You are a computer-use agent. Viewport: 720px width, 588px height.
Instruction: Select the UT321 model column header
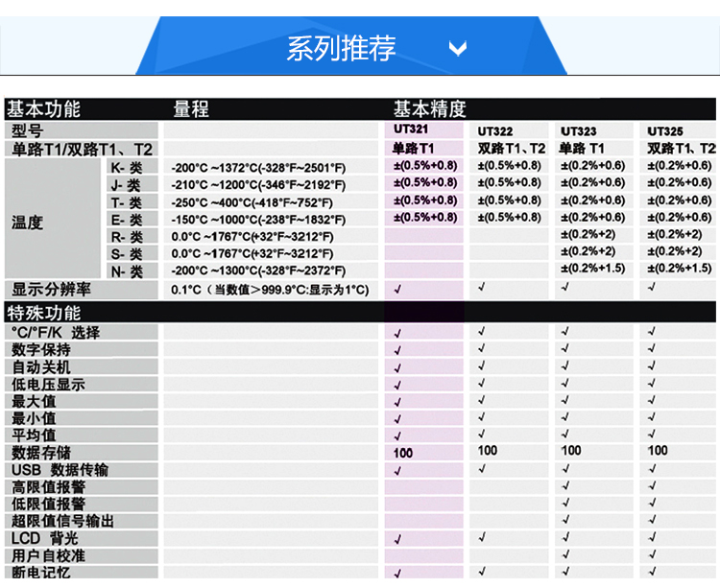[x=411, y=129]
